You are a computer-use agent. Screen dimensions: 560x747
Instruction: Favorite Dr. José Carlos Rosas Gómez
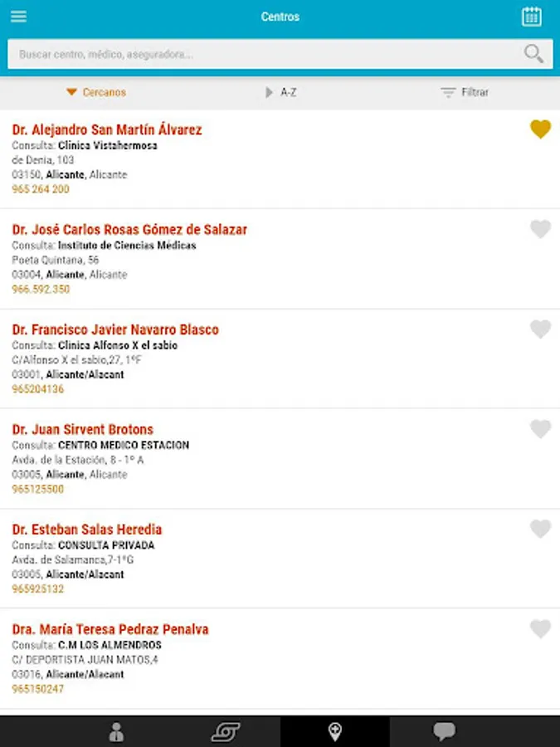point(540,229)
